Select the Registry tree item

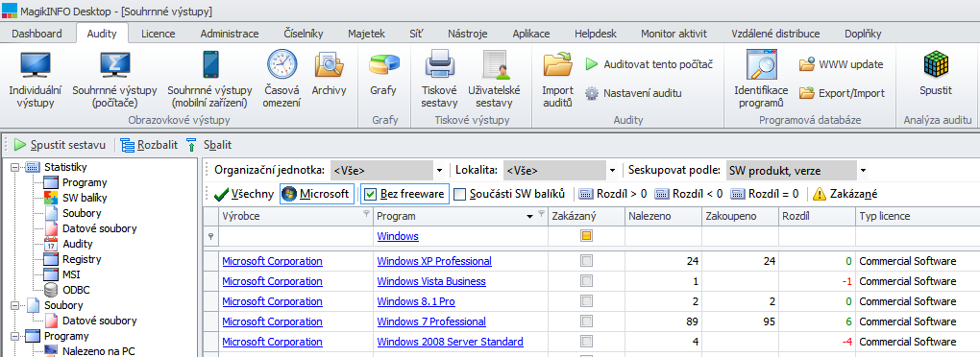(x=82, y=259)
